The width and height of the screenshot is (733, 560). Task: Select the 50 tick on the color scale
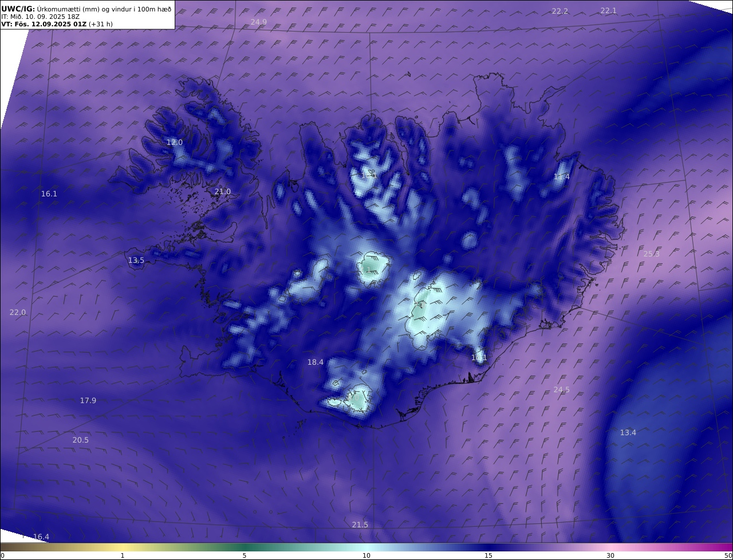(x=728, y=555)
